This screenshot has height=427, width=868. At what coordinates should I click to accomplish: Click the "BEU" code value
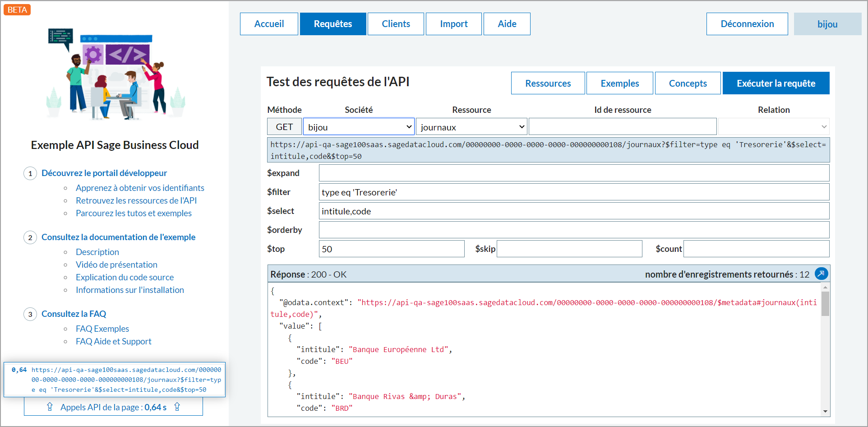pyautogui.click(x=342, y=361)
